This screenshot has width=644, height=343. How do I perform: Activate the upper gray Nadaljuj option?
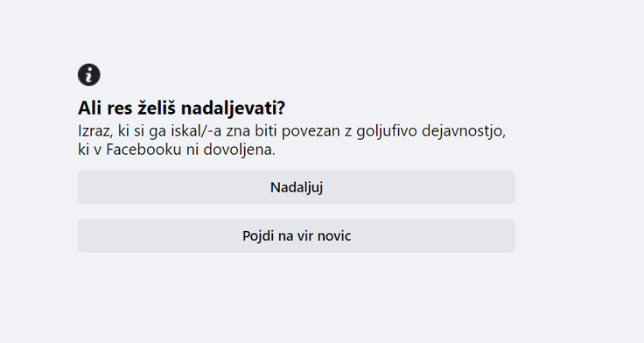pos(297,187)
